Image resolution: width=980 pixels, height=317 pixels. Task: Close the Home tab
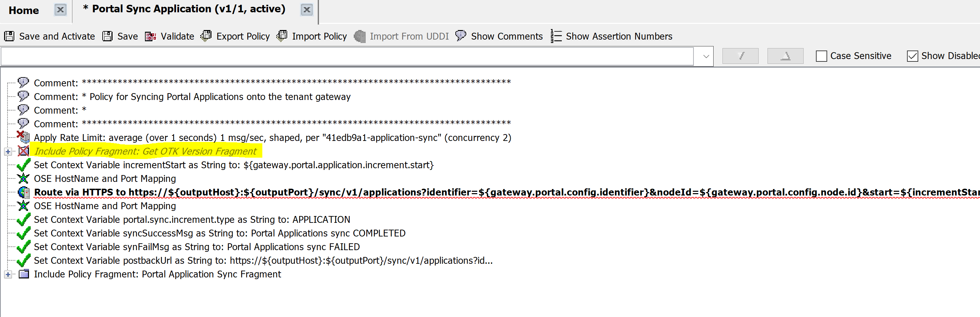[x=60, y=10]
